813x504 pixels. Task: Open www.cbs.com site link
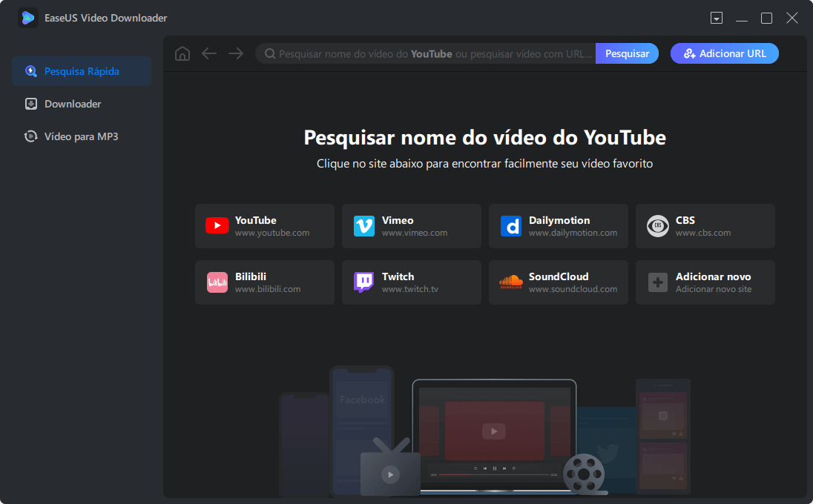click(x=703, y=233)
